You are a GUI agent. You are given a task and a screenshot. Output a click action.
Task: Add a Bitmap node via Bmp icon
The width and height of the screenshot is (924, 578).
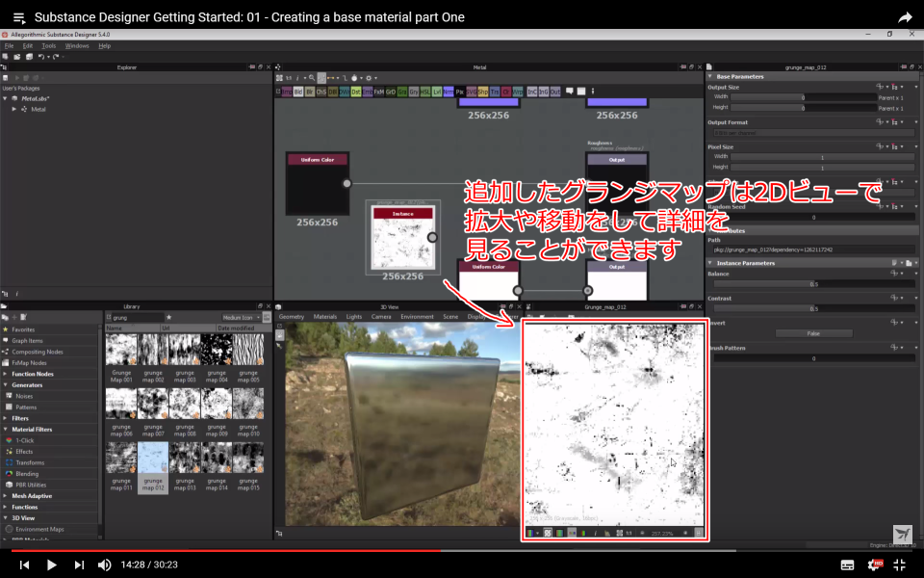pos(287,92)
